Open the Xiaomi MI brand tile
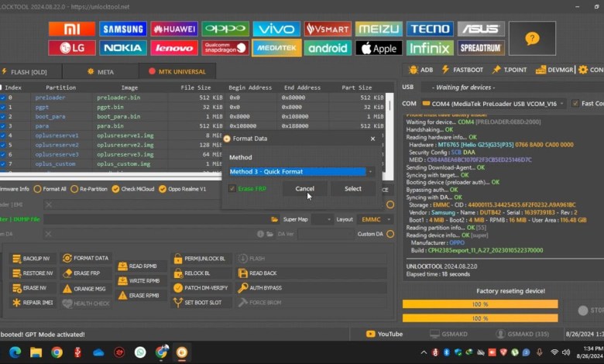The width and height of the screenshot is (604, 364). click(x=71, y=29)
